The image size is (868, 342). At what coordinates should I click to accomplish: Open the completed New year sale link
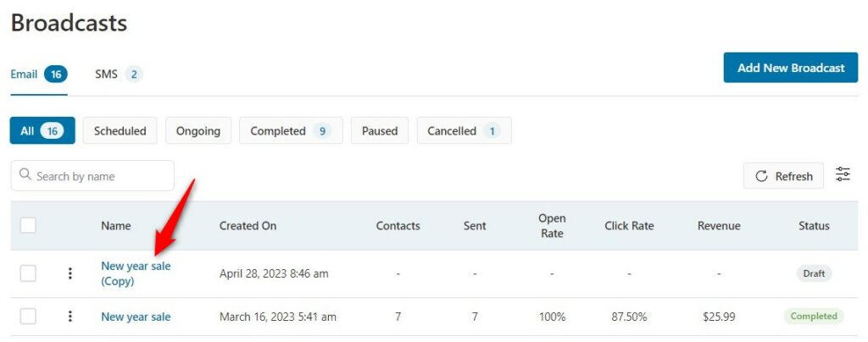pos(136,317)
